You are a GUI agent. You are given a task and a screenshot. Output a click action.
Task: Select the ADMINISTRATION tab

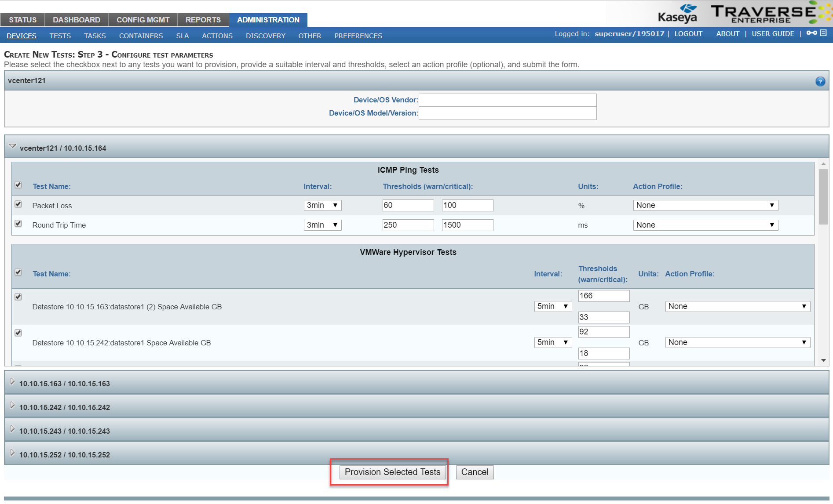point(268,20)
